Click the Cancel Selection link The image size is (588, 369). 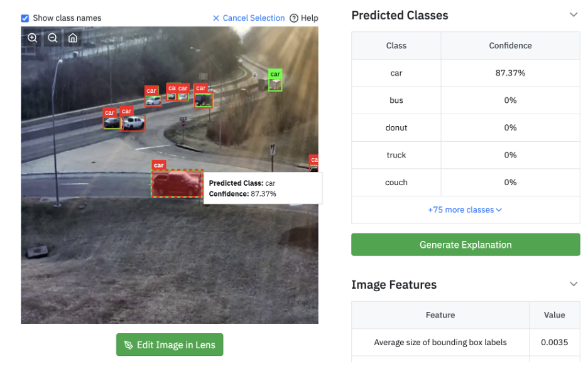click(x=254, y=18)
